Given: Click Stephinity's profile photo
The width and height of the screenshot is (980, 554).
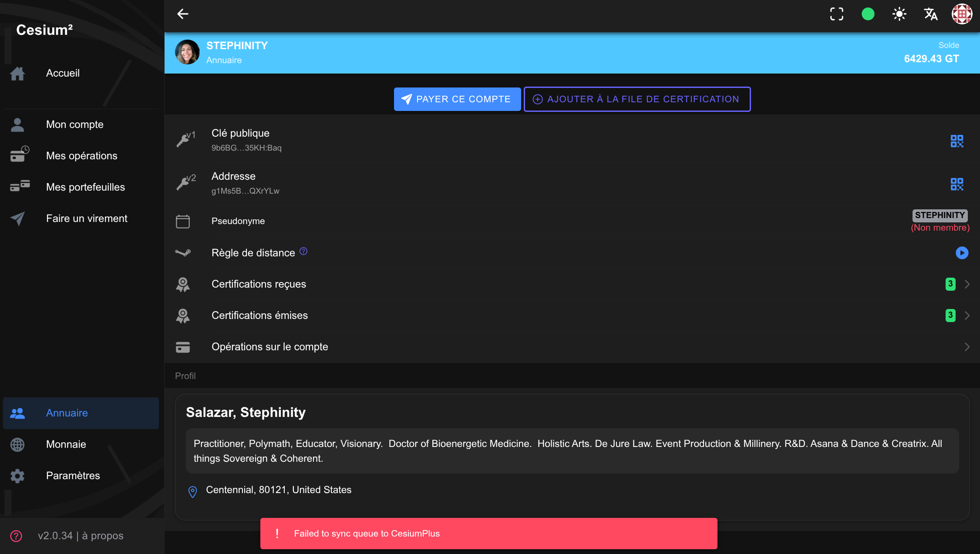Looking at the screenshot, I should [x=187, y=52].
